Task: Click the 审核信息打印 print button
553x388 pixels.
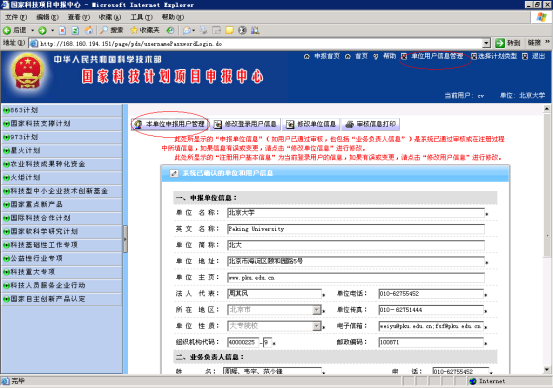Action: 371,124
